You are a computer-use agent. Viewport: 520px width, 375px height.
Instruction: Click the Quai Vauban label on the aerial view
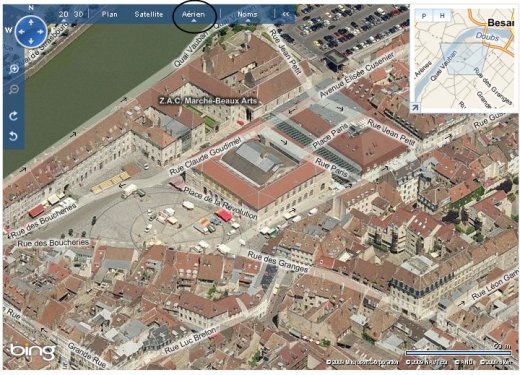[x=191, y=48]
